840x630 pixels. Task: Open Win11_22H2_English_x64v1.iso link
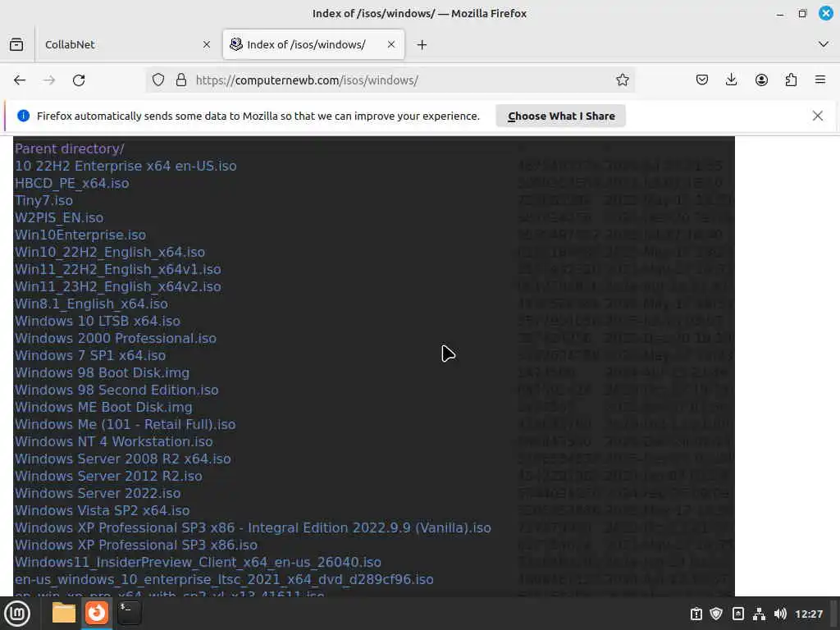[x=118, y=269]
